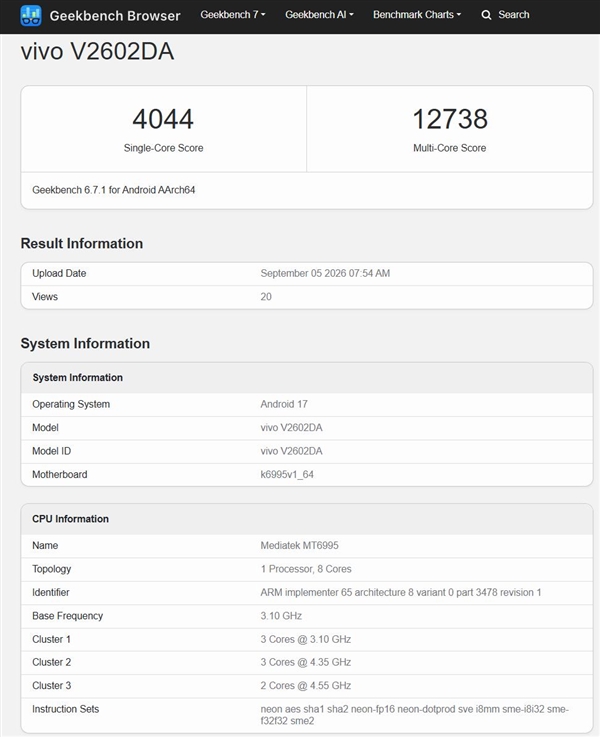Click the CPU Name label

45,546
